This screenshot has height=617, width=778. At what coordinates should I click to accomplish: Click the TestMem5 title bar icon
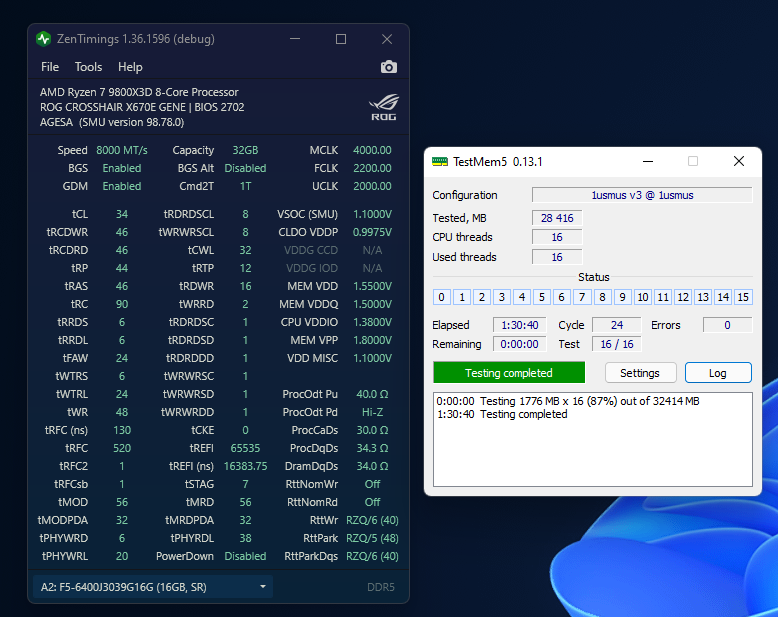click(x=439, y=161)
